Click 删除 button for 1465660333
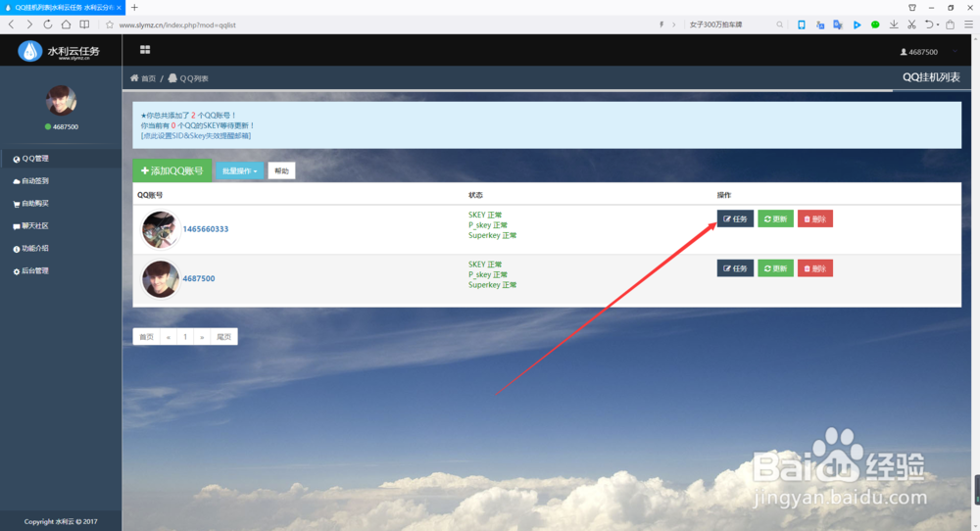 point(815,218)
